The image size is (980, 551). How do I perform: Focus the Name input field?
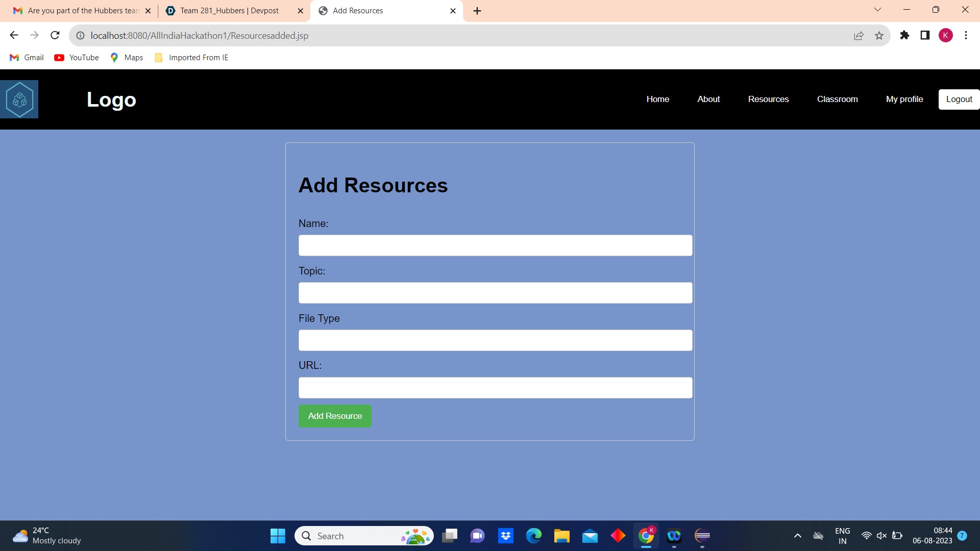pyautogui.click(x=495, y=245)
